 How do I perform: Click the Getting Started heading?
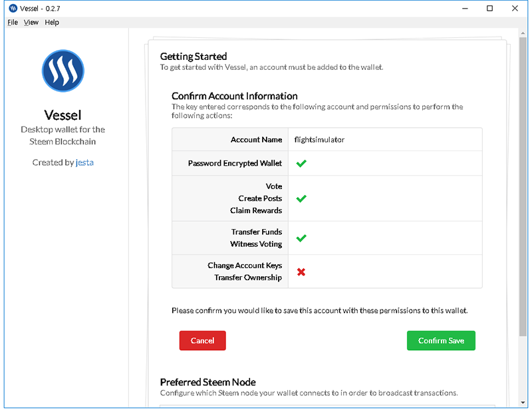pyautogui.click(x=194, y=57)
